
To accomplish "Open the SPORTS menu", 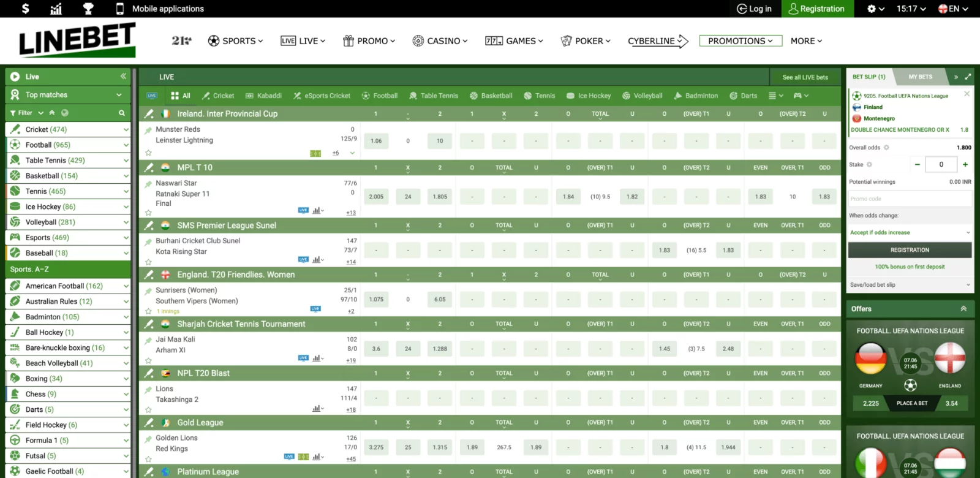I will [x=235, y=41].
